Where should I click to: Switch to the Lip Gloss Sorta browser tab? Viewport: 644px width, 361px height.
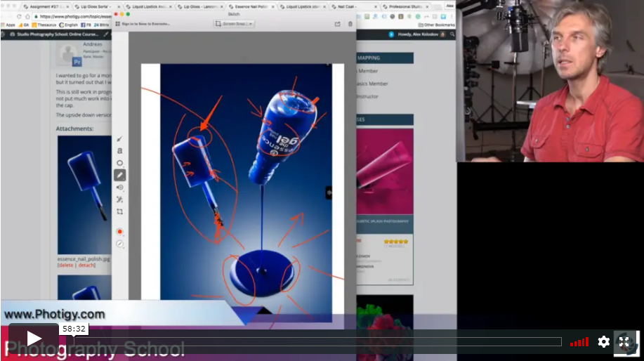[x=98, y=6]
